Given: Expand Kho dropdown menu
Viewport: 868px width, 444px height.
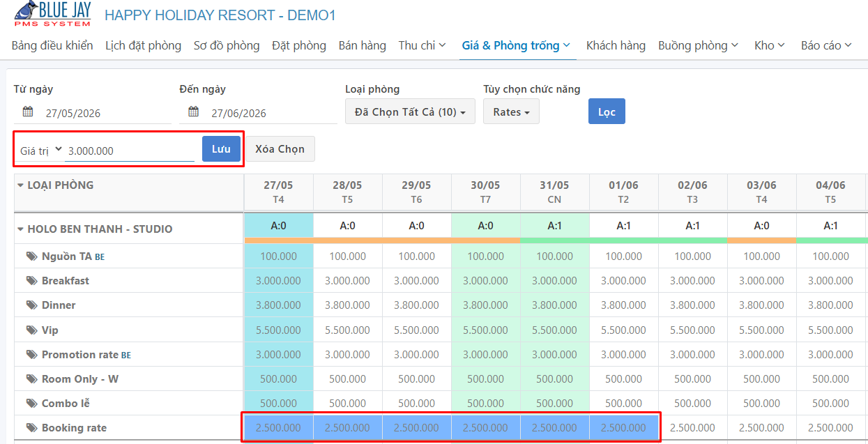Looking at the screenshot, I should pos(770,45).
